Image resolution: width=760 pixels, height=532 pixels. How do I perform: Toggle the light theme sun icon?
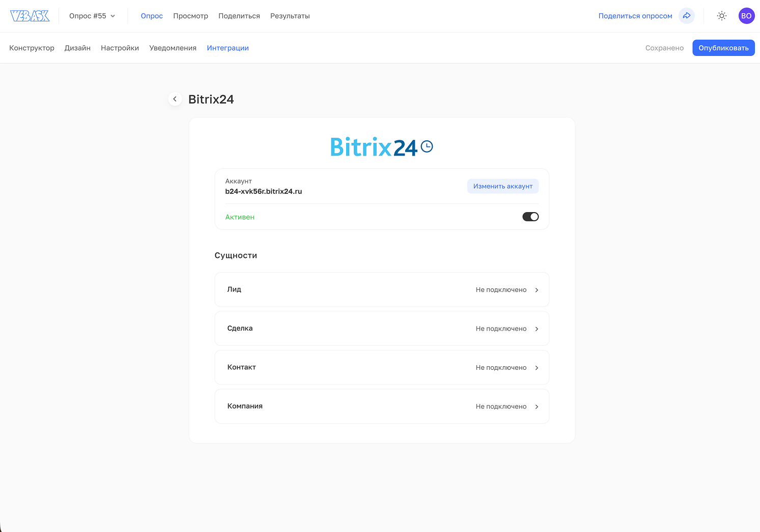[x=722, y=16]
